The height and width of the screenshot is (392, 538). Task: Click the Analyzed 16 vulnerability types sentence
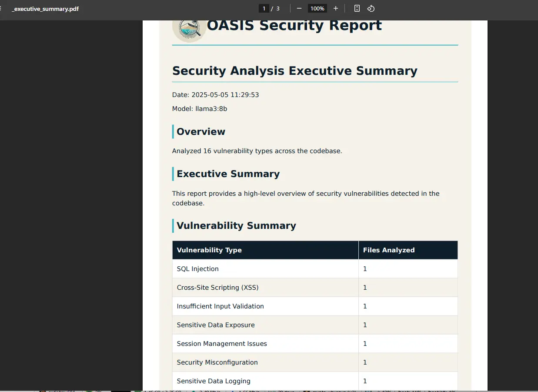click(x=257, y=151)
